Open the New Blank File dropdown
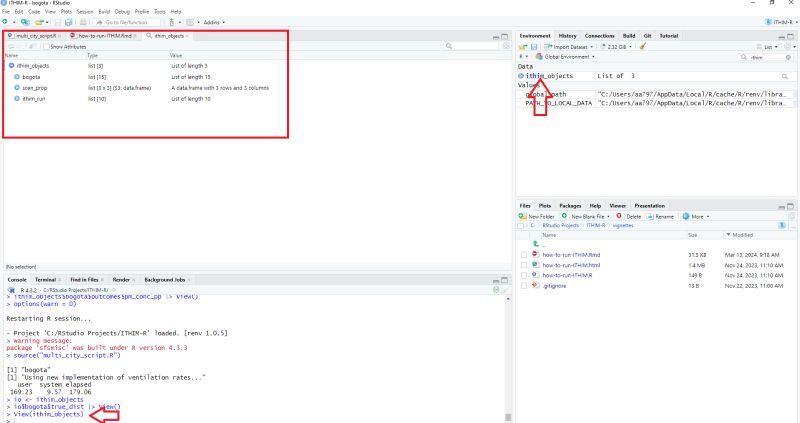The image size is (800, 423). click(x=586, y=216)
